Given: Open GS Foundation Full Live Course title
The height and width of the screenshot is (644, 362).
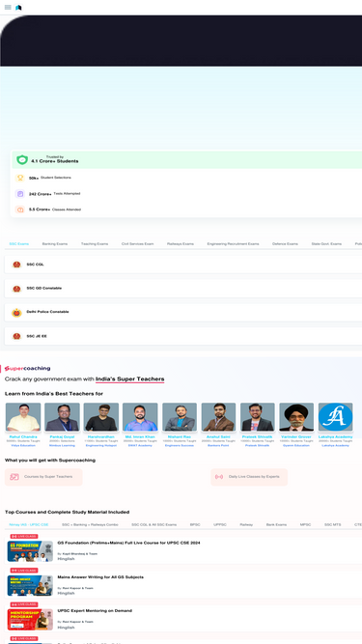Looking at the screenshot, I should [x=129, y=543].
